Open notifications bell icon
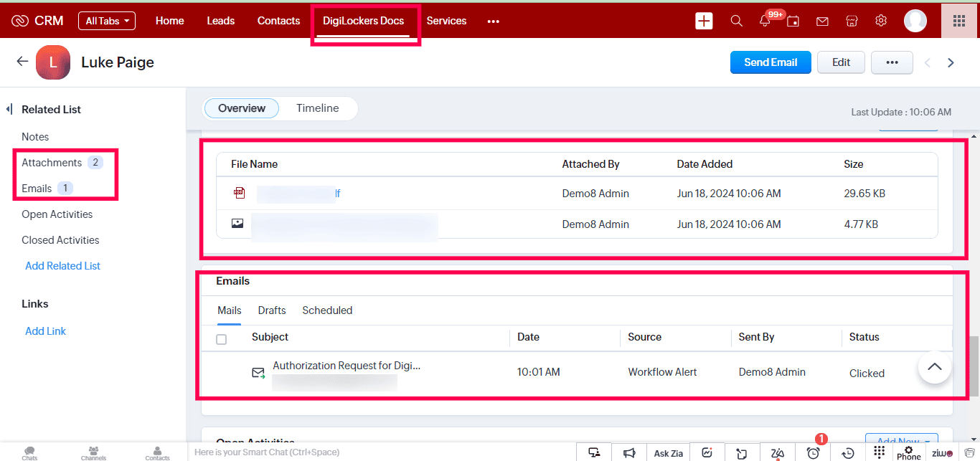This screenshot has height=461, width=980. (x=765, y=21)
